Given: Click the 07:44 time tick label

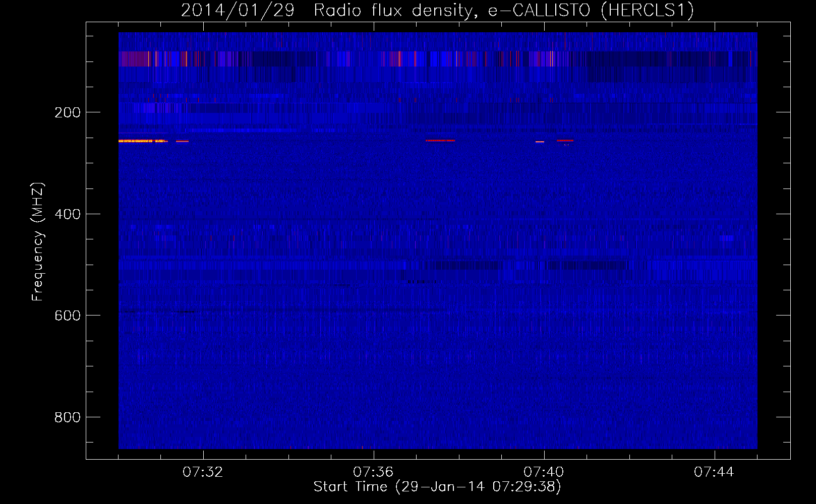Looking at the screenshot, I should coord(714,472).
